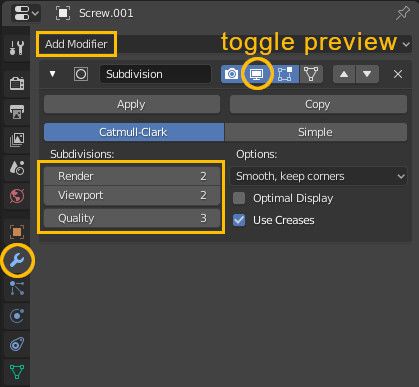Enable the Optimal Display checkbox
This screenshot has width=419, height=387.
point(239,198)
